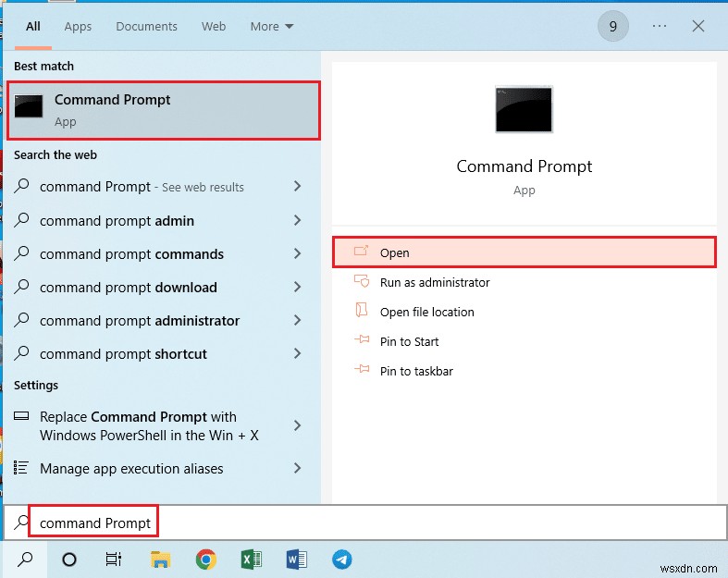Expand the Manage app execution aliases arrow
This screenshot has height=578, width=728.
point(298,468)
